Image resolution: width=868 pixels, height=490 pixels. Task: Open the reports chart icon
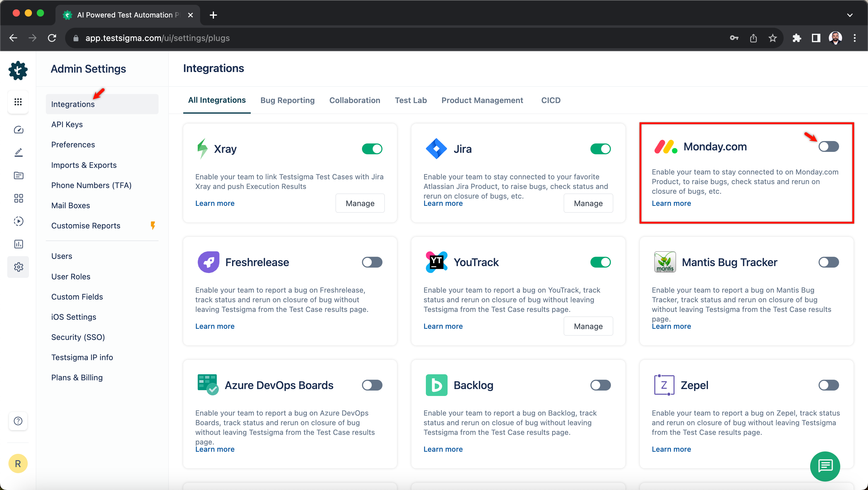18,244
